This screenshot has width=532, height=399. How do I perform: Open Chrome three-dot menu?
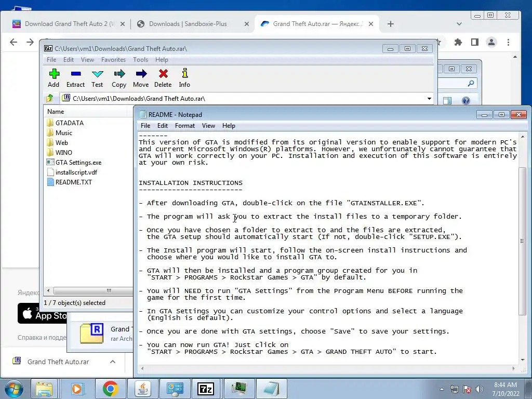point(508,42)
